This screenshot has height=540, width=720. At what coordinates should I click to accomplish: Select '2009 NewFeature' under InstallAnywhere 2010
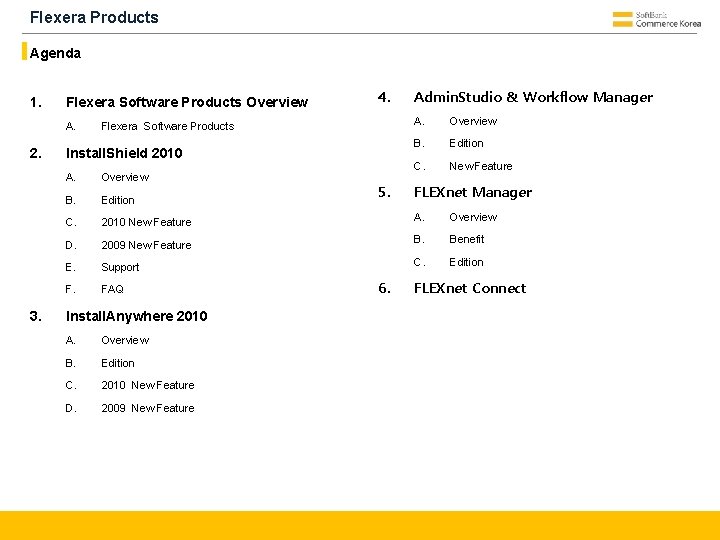[148, 408]
